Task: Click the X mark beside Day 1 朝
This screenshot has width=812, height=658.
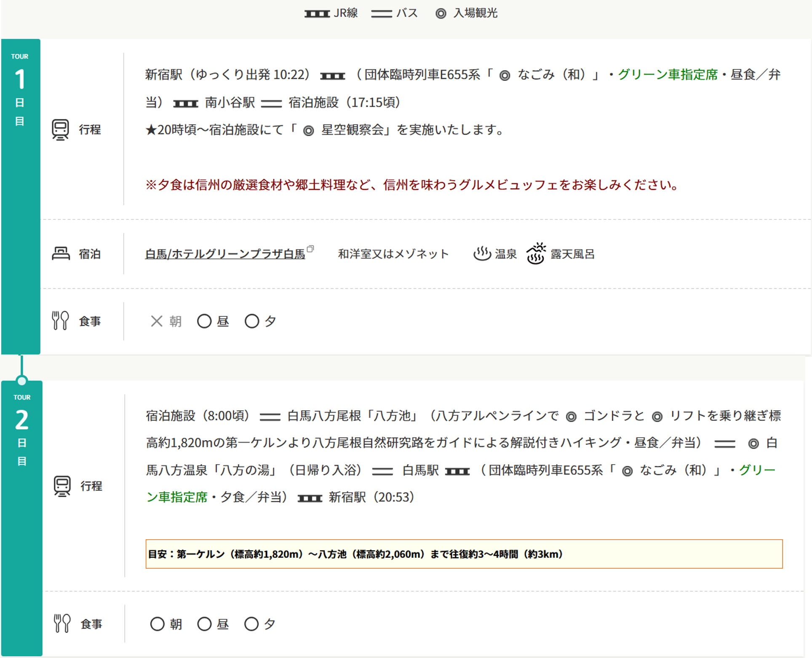Action: tap(157, 321)
